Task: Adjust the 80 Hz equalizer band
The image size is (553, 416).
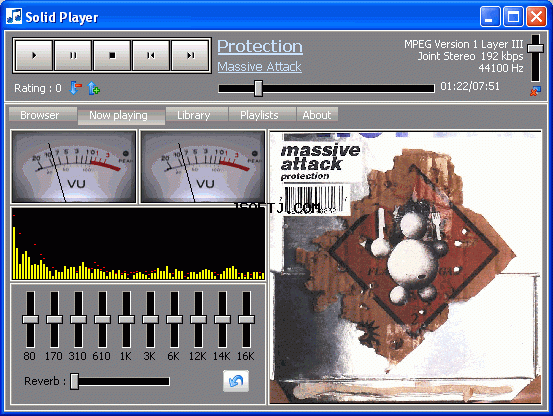Action: coord(30,319)
